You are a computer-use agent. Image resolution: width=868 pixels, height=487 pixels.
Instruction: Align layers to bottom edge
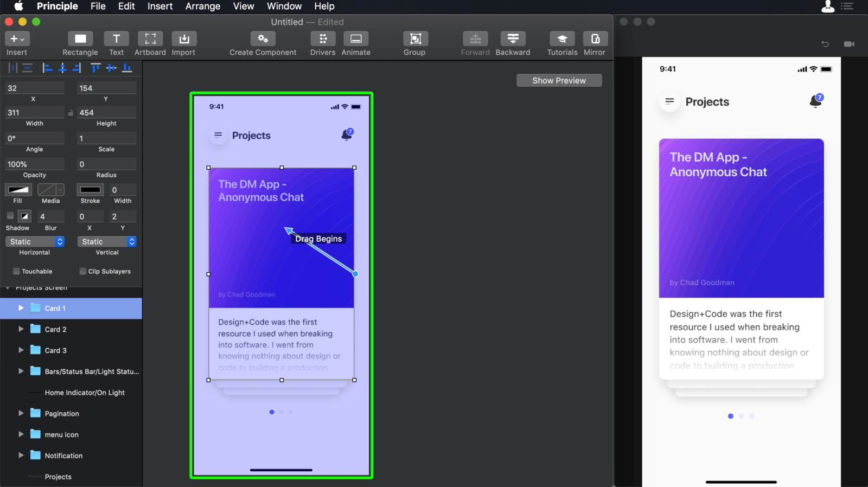coord(127,68)
